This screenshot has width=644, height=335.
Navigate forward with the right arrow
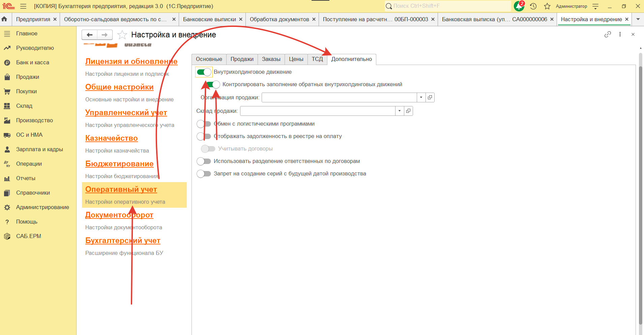105,35
